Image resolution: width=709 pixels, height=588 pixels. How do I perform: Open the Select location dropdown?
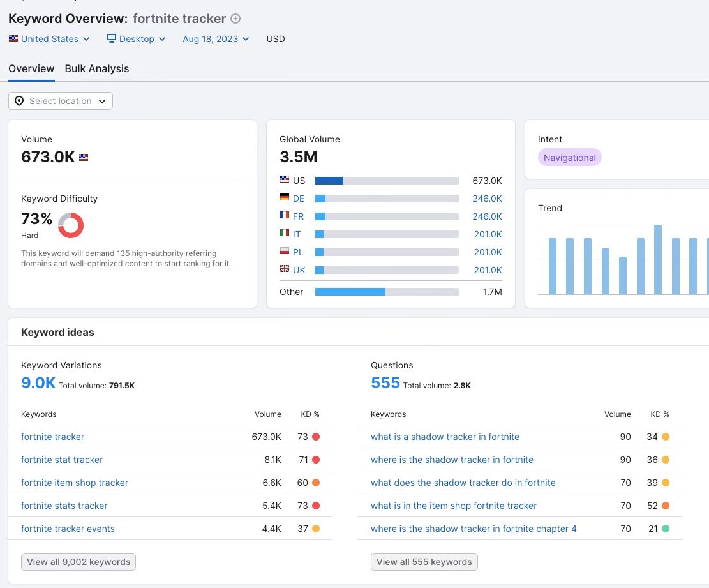[61, 101]
